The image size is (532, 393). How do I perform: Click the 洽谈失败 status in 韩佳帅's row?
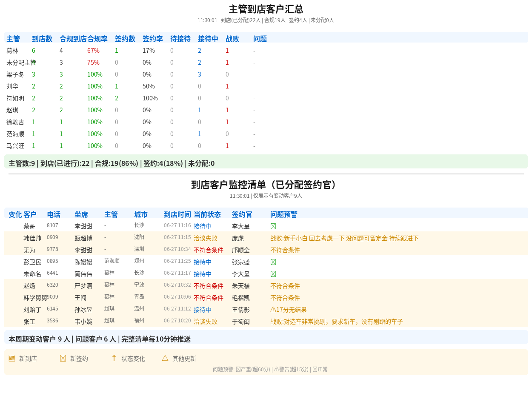pos(206,238)
